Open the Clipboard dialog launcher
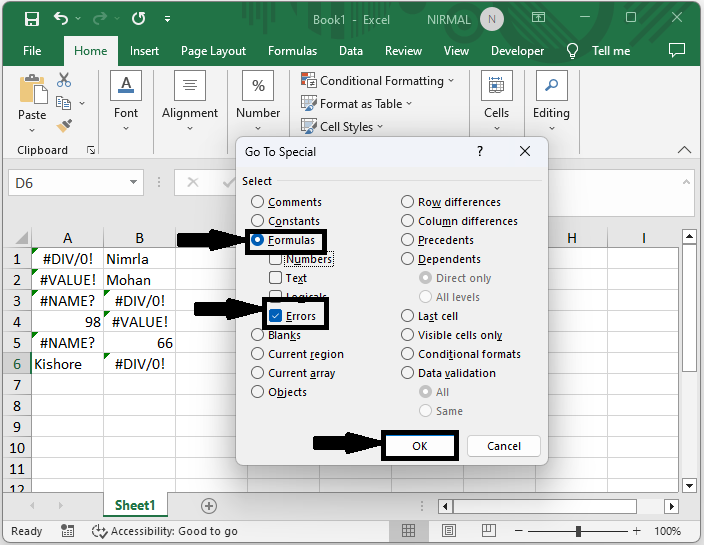 (x=91, y=150)
